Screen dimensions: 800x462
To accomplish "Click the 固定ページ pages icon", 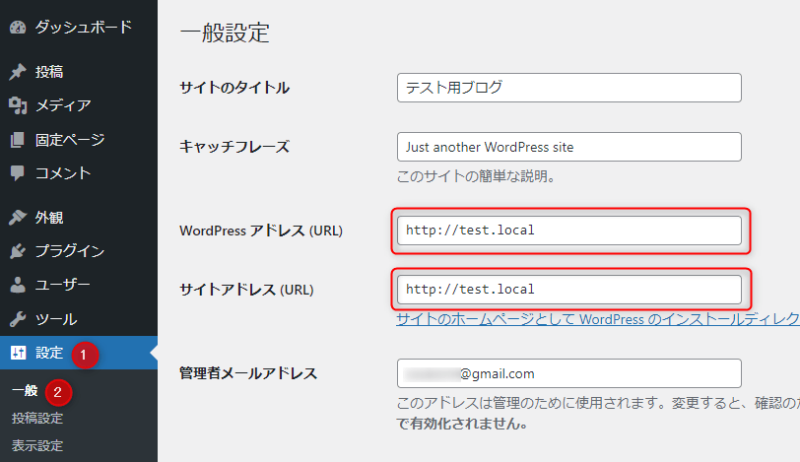I will tap(17, 139).
